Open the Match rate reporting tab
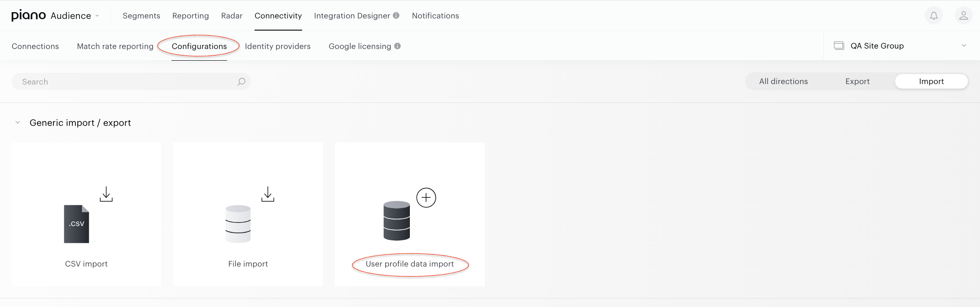Image resolution: width=980 pixels, height=307 pixels. (115, 46)
